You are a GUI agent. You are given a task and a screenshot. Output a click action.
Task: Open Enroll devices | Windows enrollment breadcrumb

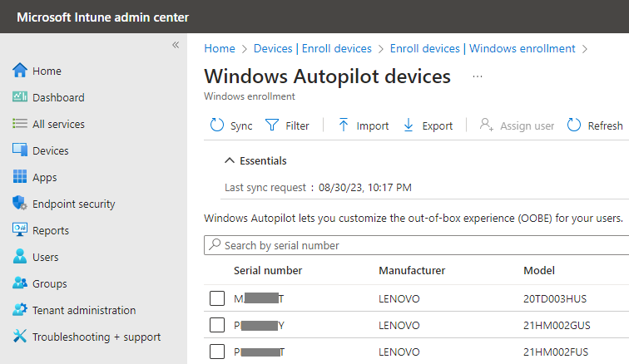[x=483, y=48]
